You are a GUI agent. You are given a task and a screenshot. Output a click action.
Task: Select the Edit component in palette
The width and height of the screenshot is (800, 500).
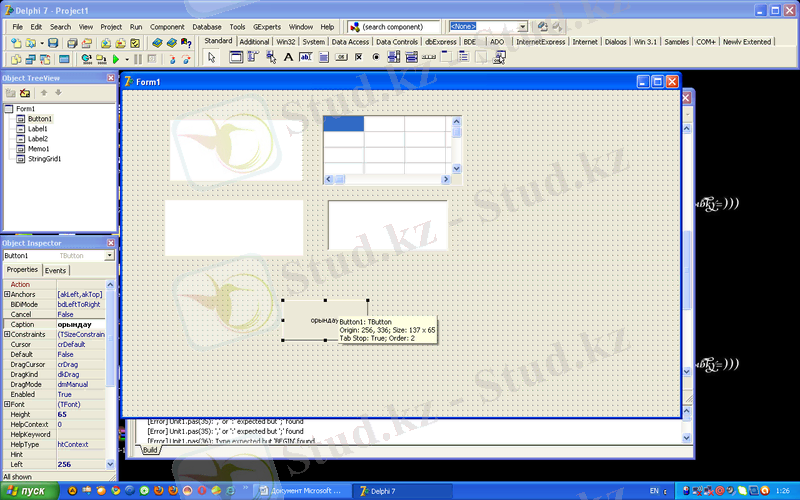tap(306, 57)
